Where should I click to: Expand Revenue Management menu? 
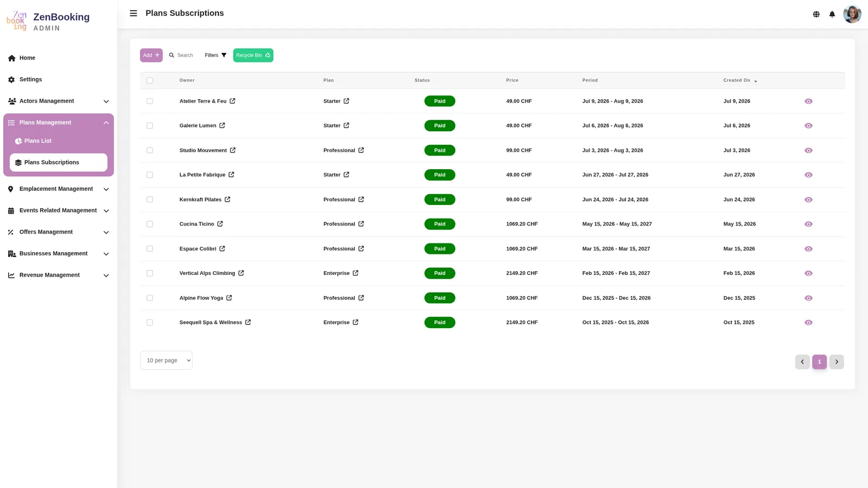59,275
